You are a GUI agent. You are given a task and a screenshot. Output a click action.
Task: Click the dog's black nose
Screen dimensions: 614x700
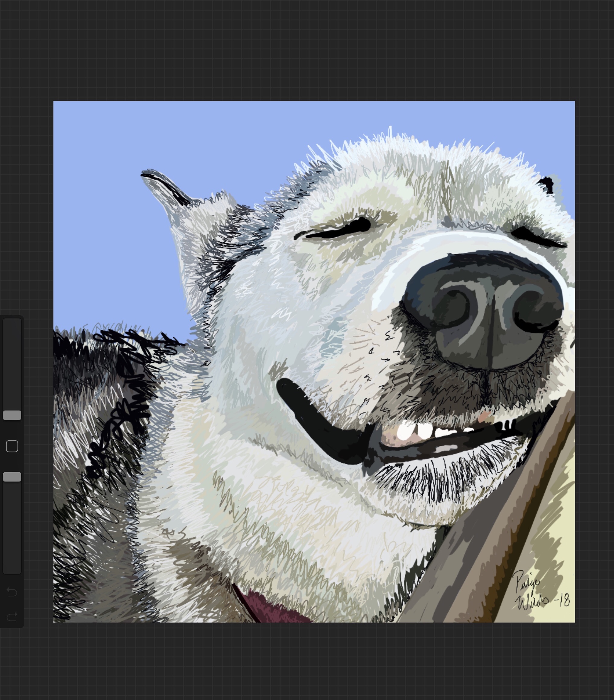486,308
